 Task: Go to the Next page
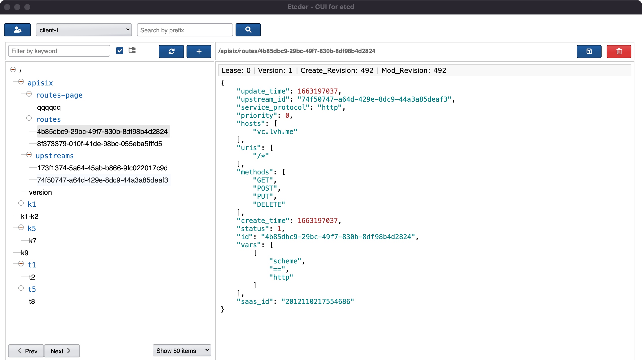pyautogui.click(x=61, y=351)
